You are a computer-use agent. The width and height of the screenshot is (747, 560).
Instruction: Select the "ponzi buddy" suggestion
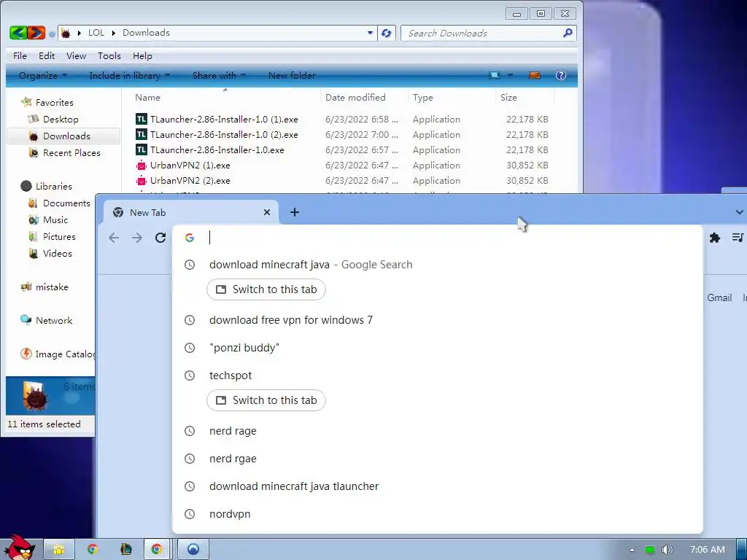point(438,348)
